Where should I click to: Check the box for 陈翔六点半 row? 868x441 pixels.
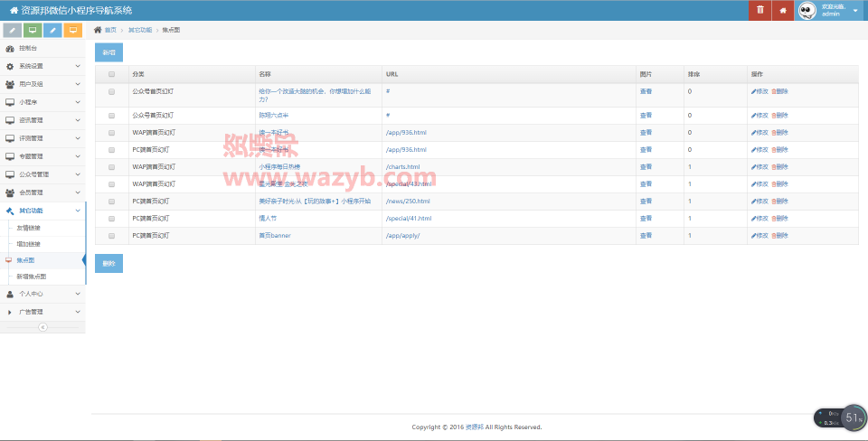(112, 116)
